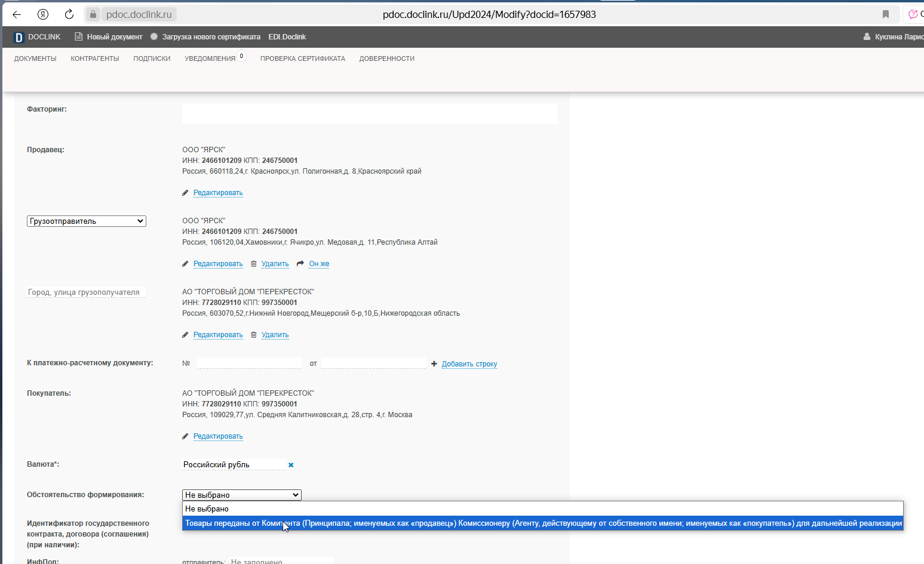Click trash icon for shipper Удалить

point(253,264)
